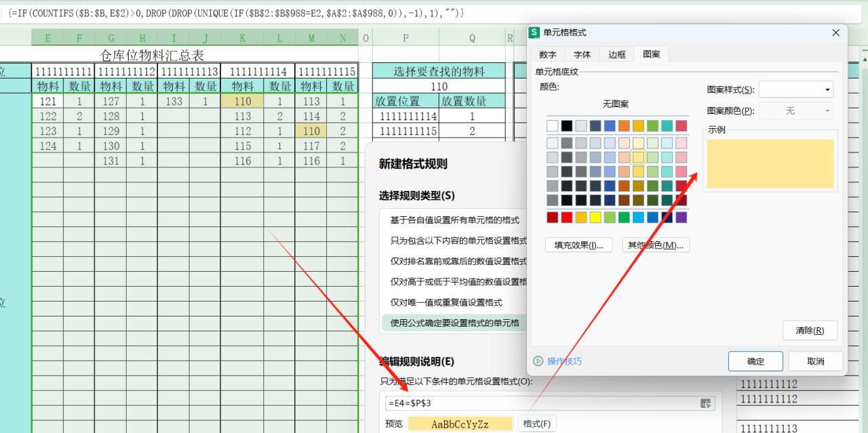This screenshot has height=433, width=868.
Task: Click cell containing 117
Action: tap(311, 146)
